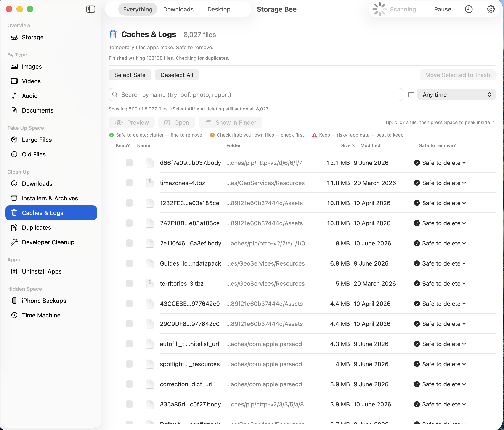Check the box for 2A7F18B…e03a185ce
504x430 pixels.
pyautogui.click(x=129, y=223)
